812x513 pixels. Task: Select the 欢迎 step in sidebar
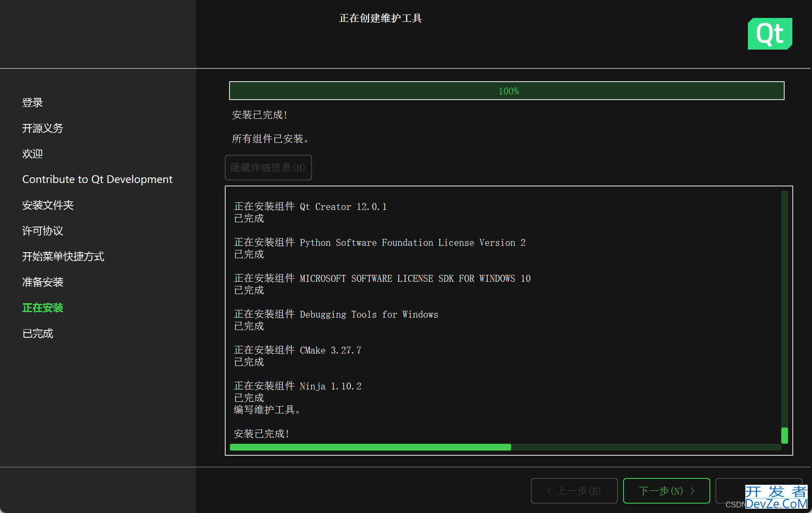coord(32,154)
